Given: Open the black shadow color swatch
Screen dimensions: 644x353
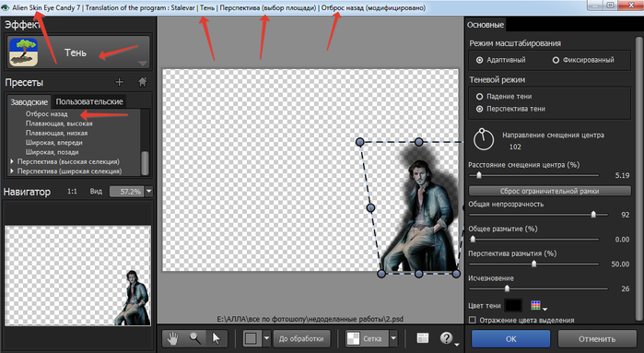Looking at the screenshot, I should click(x=513, y=305).
